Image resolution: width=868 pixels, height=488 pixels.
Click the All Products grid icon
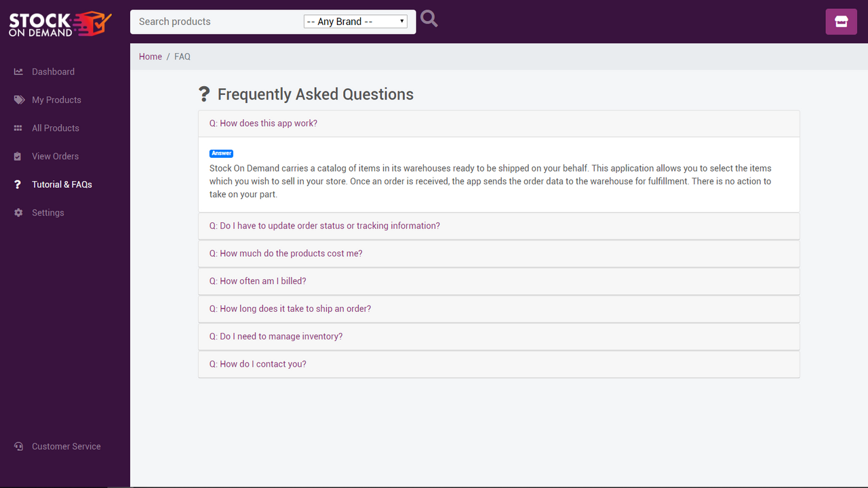coord(18,128)
